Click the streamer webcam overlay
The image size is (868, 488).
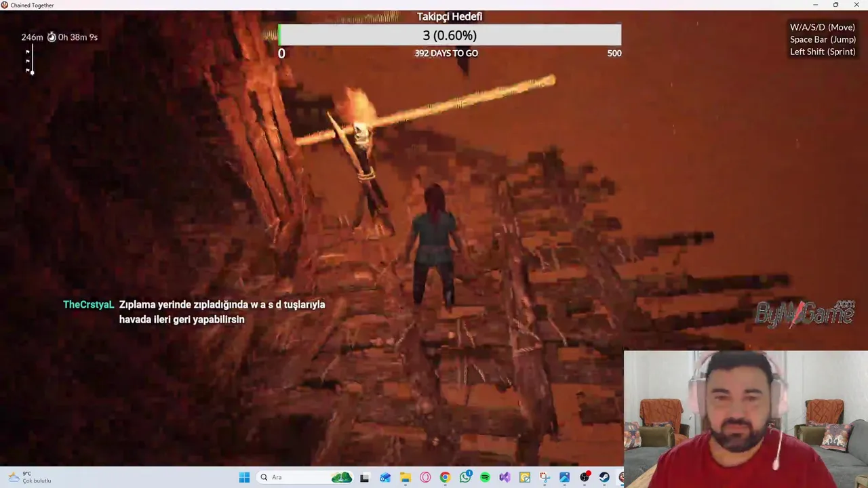(746, 419)
